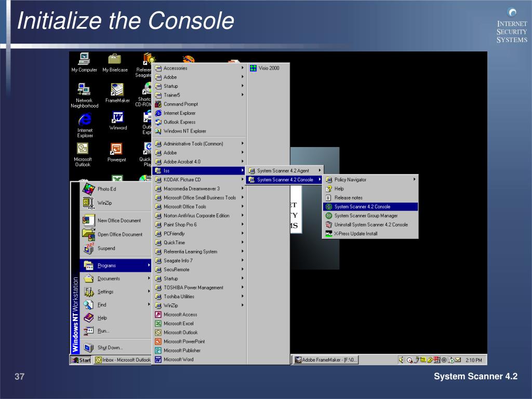The height and width of the screenshot is (399, 532).
Task: Click the Photo Ed icon in Start menu
Action: pos(88,189)
